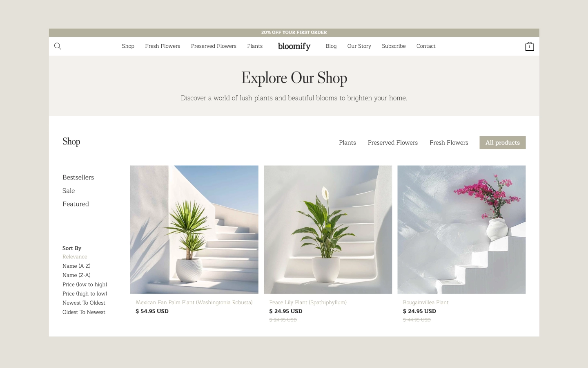Filter shop by Plants category tab
This screenshot has width=588, height=368.
point(347,143)
